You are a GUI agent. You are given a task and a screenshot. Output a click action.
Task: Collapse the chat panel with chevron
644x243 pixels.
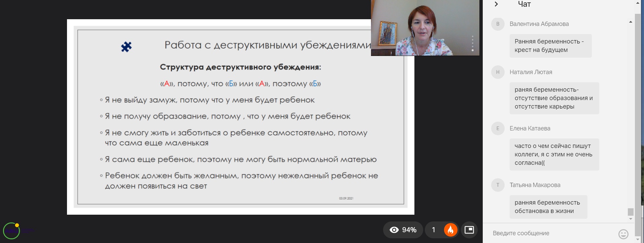pyautogui.click(x=496, y=4)
